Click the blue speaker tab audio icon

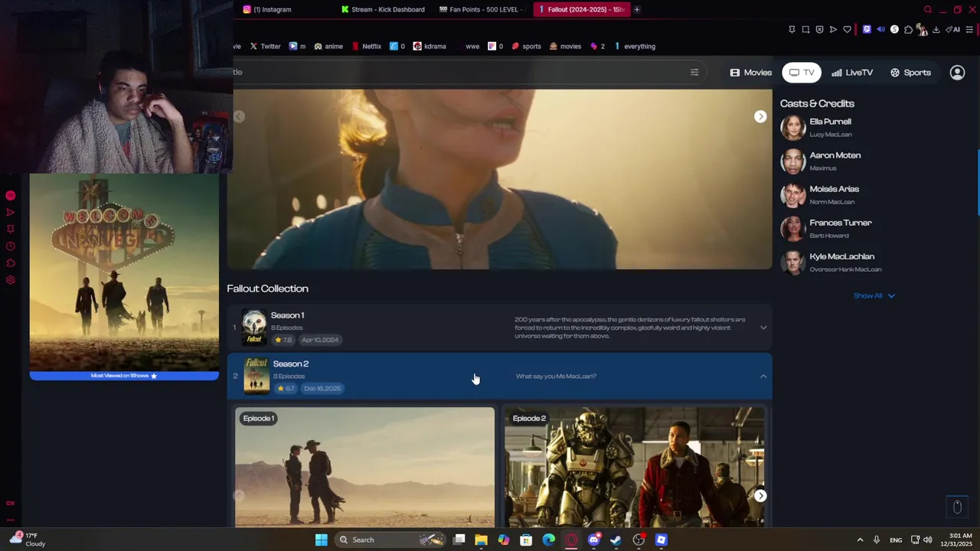pyautogui.click(x=880, y=30)
